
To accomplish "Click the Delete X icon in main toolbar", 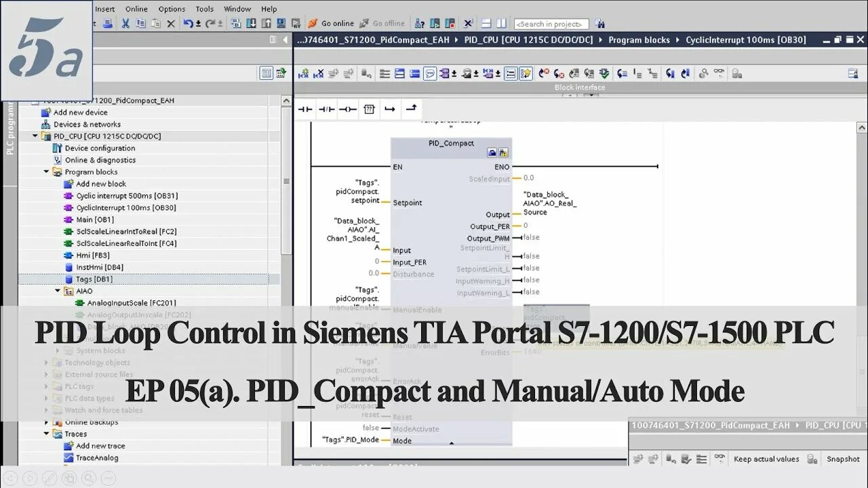I will point(171,24).
